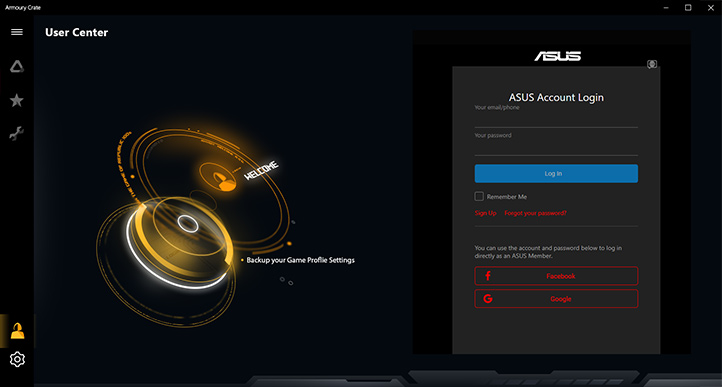This screenshot has width=722, height=387.
Task: Follow the Forgot your password link
Action: click(x=535, y=213)
